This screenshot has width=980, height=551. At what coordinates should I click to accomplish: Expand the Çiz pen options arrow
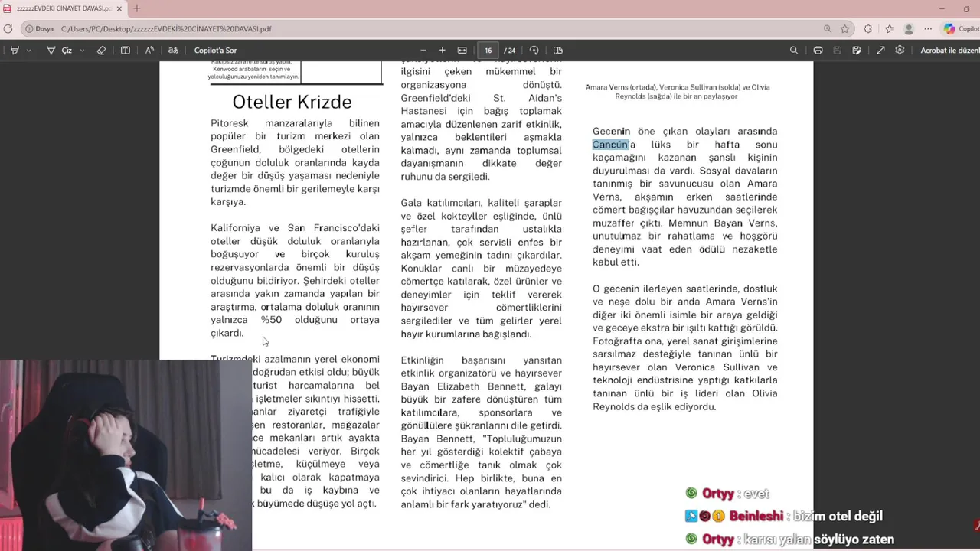coord(82,51)
